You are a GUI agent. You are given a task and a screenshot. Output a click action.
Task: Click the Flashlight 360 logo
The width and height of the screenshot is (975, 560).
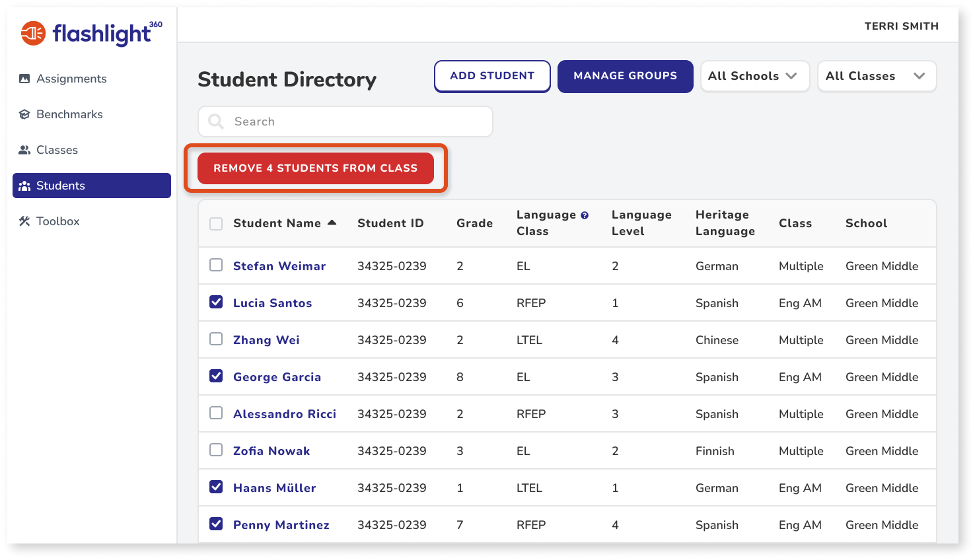pos(91,33)
